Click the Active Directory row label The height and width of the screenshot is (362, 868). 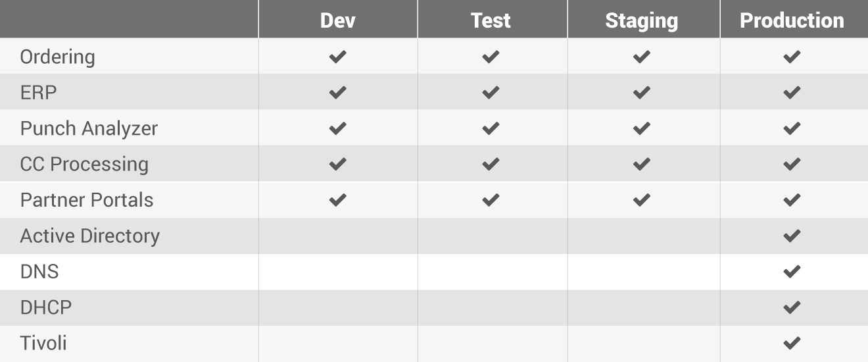pos(90,236)
